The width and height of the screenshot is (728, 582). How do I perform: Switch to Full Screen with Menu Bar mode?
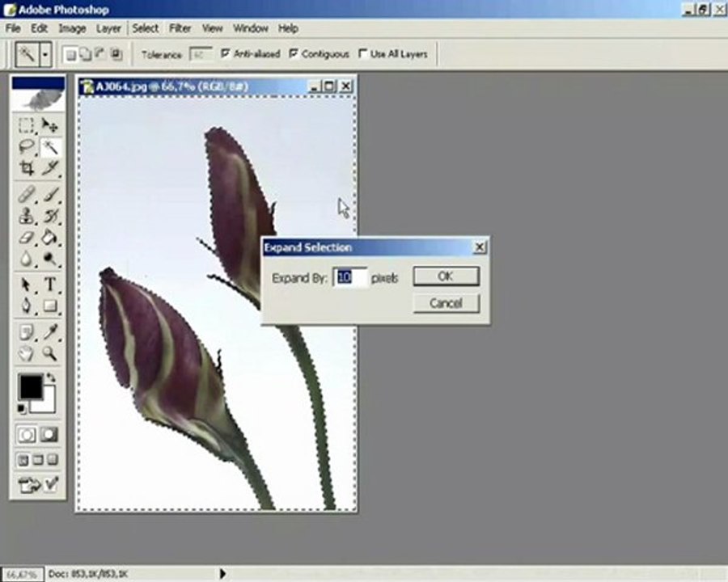click(x=38, y=460)
